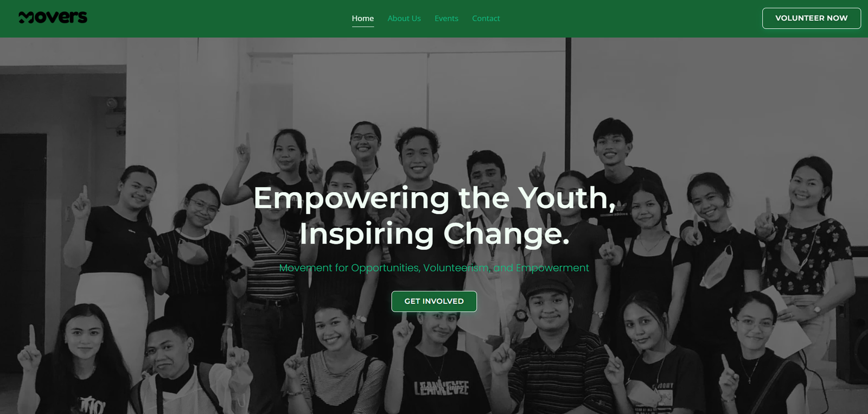Open the About Us page
This screenshot has height=414, width=868.
click(x=404, y=18)
